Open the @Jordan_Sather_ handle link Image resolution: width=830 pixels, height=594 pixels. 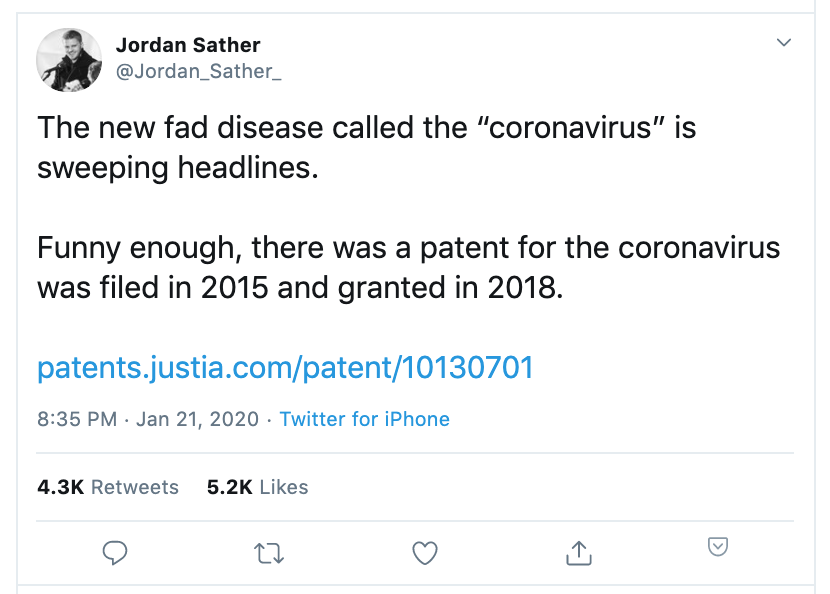coord(199,71)
